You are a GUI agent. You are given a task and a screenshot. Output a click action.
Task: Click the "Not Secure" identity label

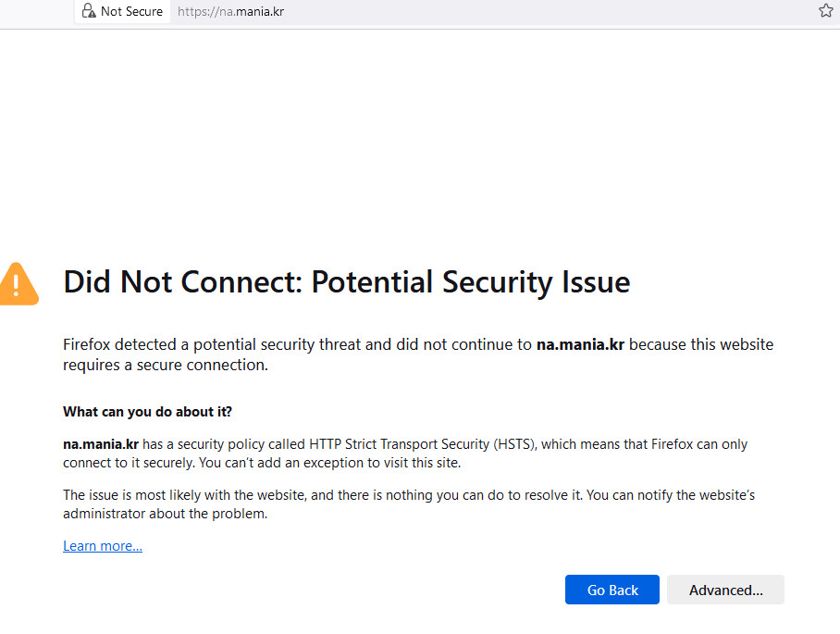pos(131,11)
